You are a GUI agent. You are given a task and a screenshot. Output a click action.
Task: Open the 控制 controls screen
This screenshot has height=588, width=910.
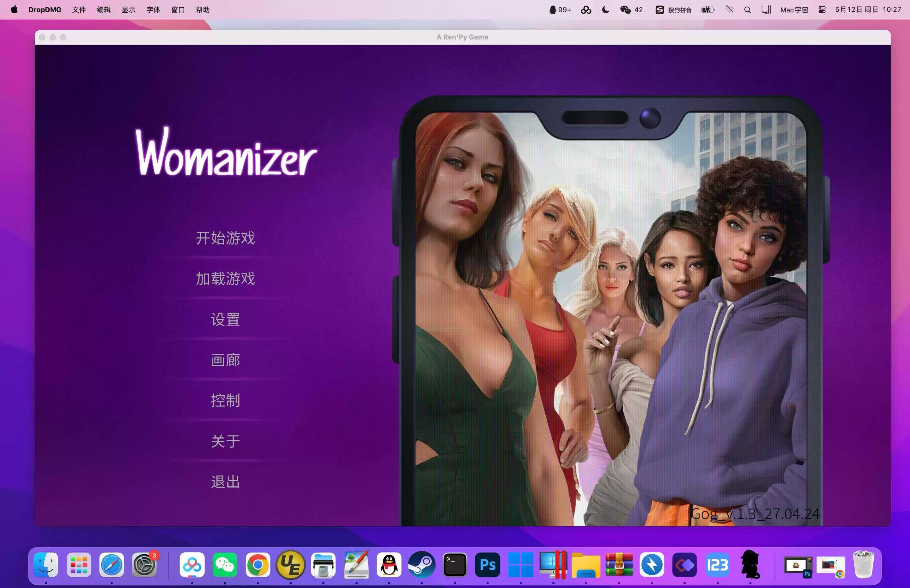[x=225, y=400]
